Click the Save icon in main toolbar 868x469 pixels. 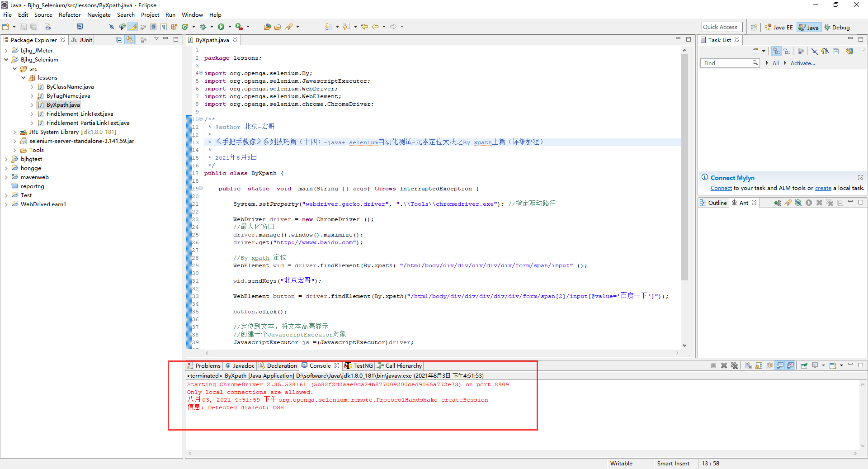[23, 27]
